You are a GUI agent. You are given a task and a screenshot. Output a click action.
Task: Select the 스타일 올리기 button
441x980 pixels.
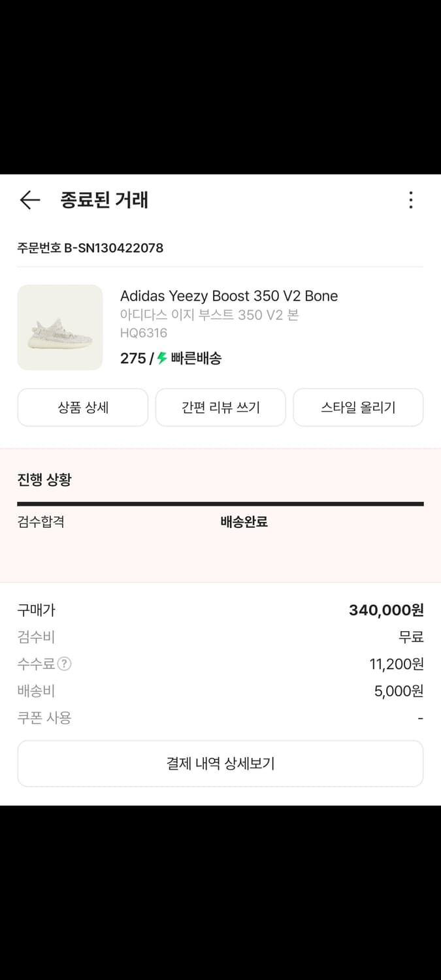pos(358,407)
